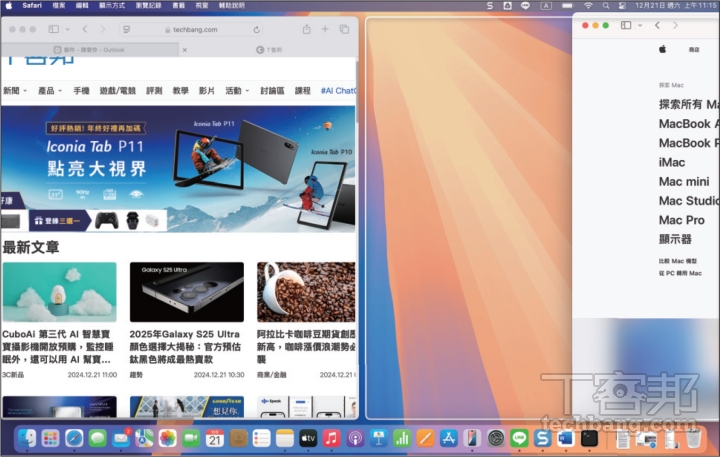Switch to the Outlook tab
Image resolution: width=720 pixels, height=457 pixels.
pos(90,50)
